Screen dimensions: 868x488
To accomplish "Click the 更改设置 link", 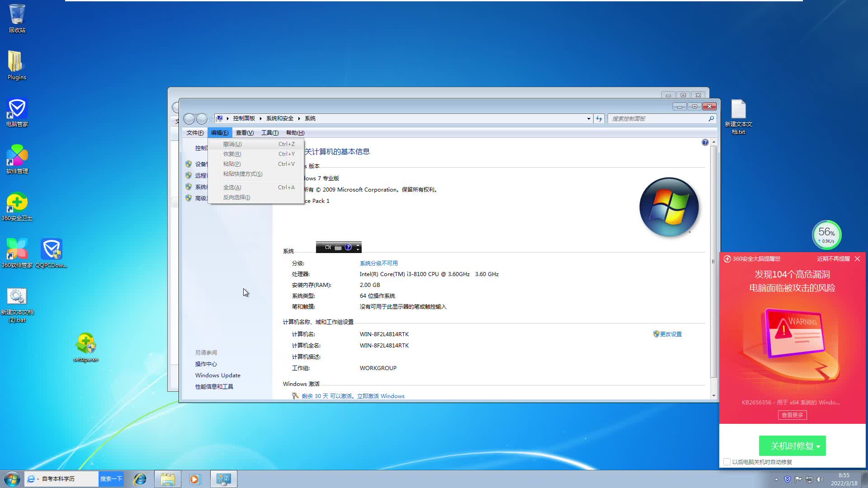I will (x=670, y=334).
